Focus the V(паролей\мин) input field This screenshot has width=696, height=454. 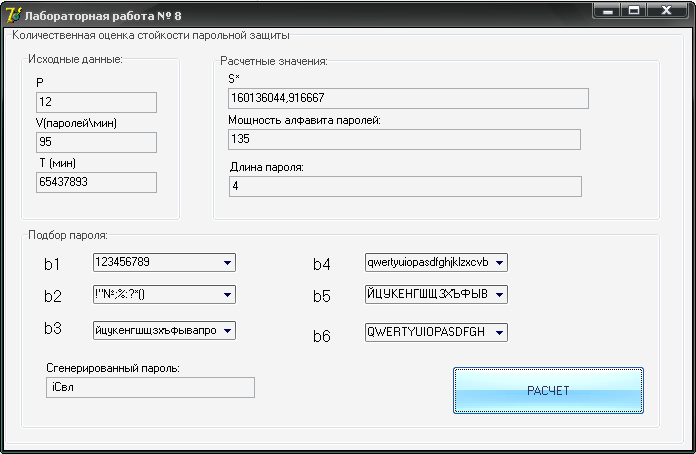point(96,142)
